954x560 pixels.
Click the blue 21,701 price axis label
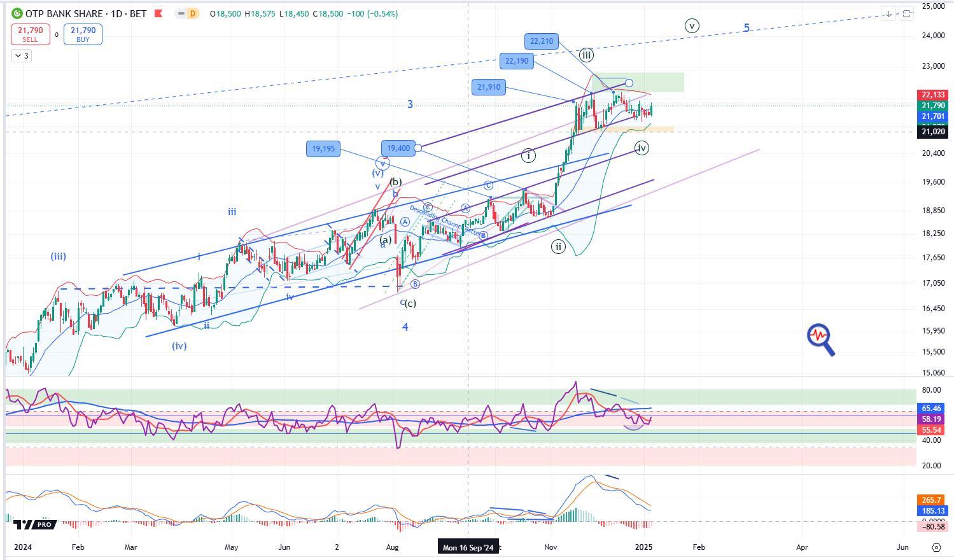[933, 116]
